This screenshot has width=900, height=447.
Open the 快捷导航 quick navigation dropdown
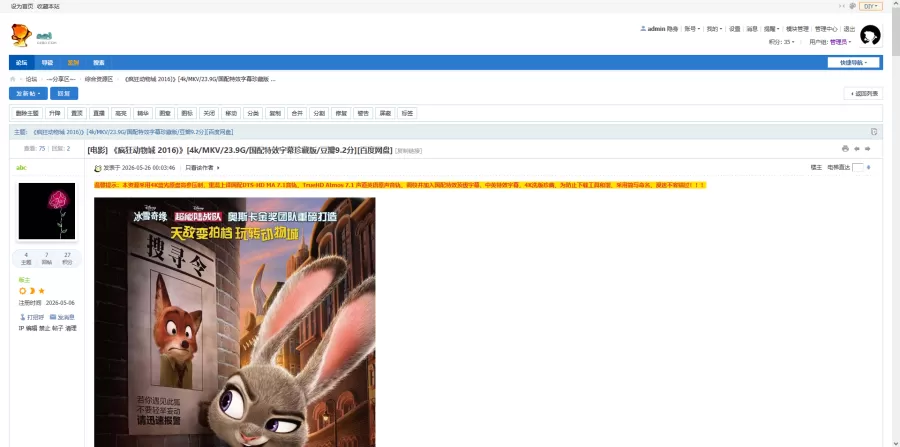click(854, 63)
